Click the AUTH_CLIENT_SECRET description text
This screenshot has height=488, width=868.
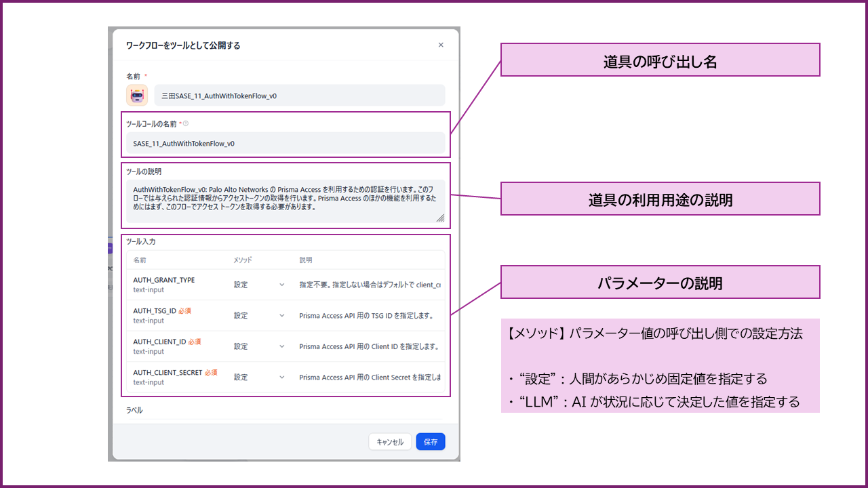pyautogui.click(x=370, y=378)
